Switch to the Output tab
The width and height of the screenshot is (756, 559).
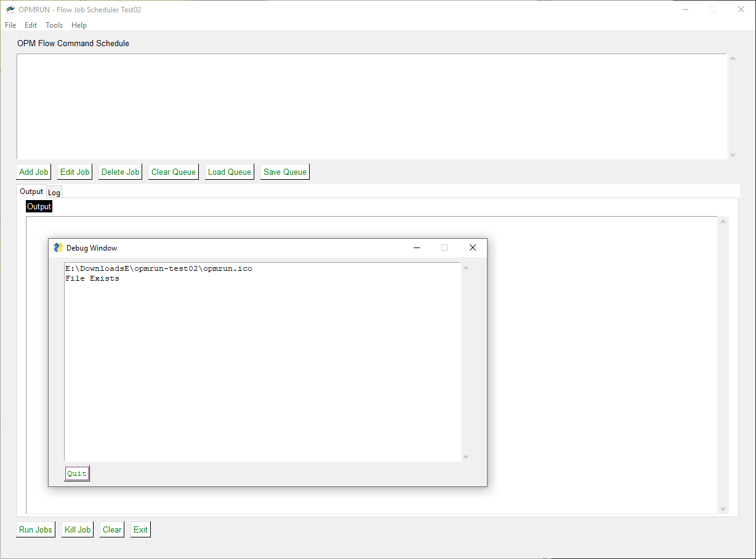point(31,191)
